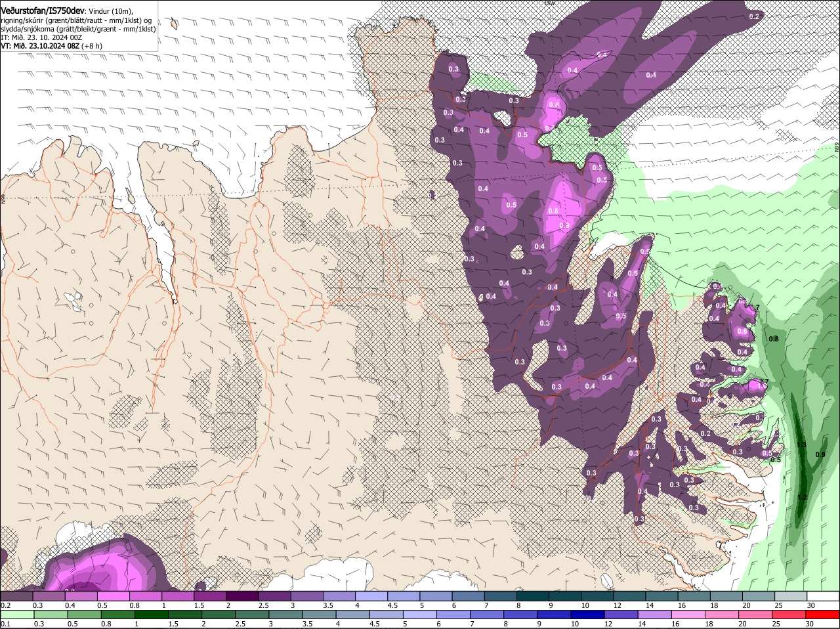Click the "1.2" value label on the map
Viewport: 840px width, 629px height.
801,498
